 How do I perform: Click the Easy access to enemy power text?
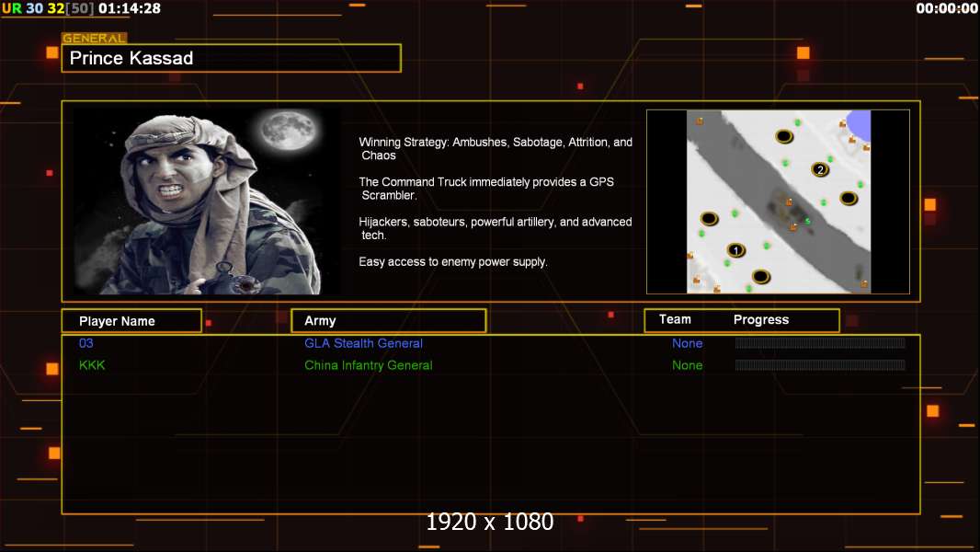pyautogui.click(x=453, y=262)
